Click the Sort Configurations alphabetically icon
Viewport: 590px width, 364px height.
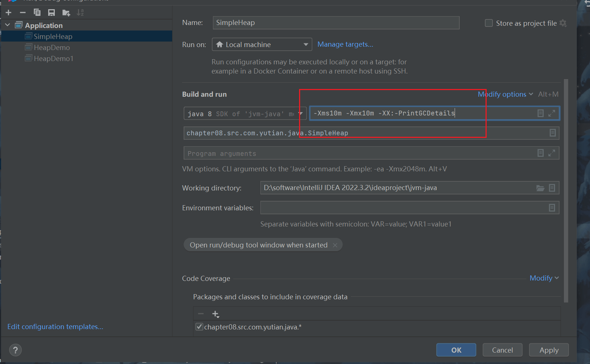[80, 13]
